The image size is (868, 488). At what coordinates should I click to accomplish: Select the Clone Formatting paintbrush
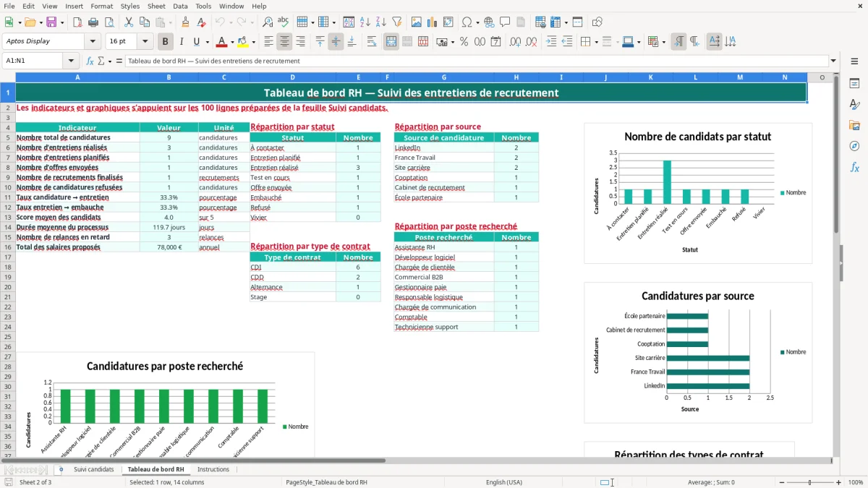(185, 22)
